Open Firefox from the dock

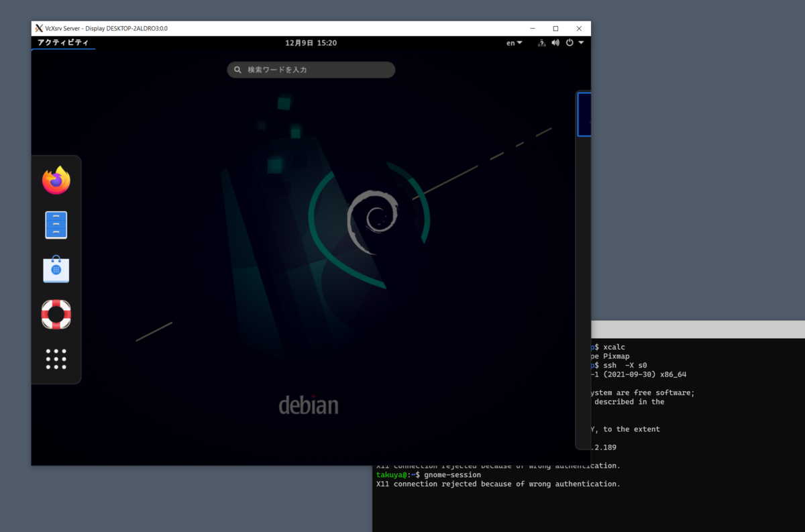pyautogui.click(x=56, y=179)
